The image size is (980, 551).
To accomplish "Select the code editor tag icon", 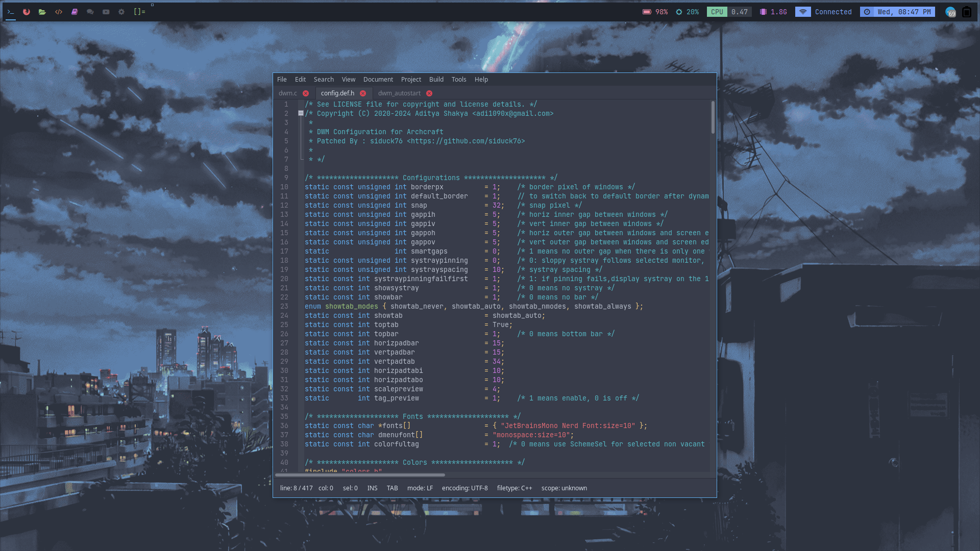I will 59,12.
